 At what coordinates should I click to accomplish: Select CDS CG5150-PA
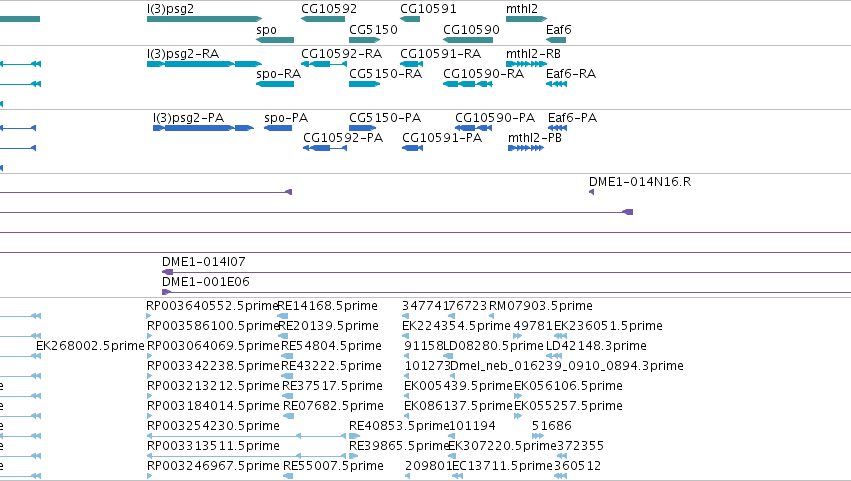point(363,128)
